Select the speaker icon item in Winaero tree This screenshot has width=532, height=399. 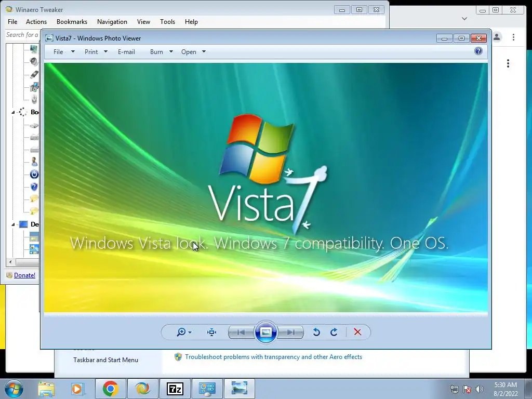click(x=34, y=61)
